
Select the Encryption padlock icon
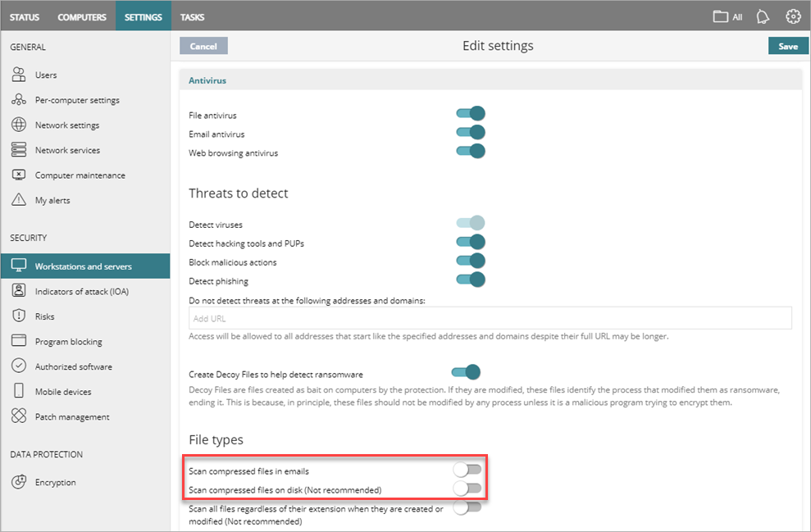(x=19, y=482)
